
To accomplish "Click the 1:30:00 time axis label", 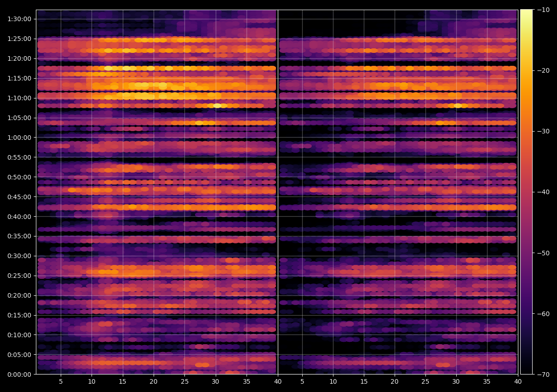I will pos(19,19).
